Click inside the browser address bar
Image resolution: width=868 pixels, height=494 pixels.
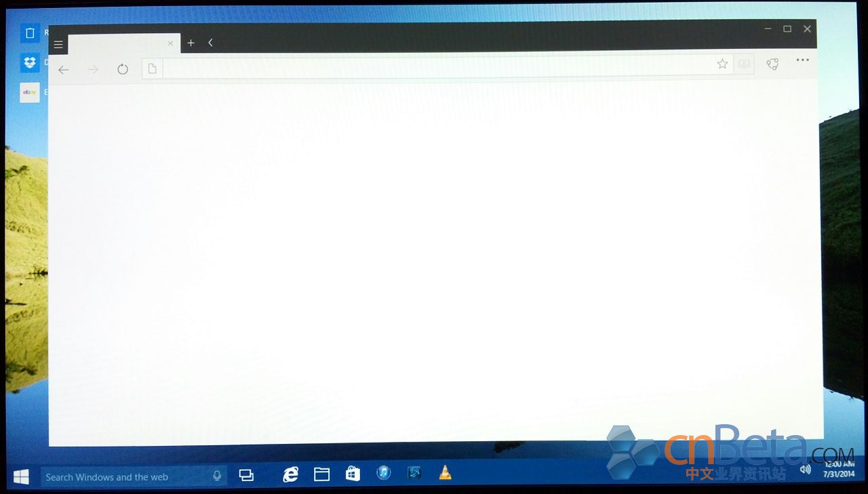tap(437, 68)
